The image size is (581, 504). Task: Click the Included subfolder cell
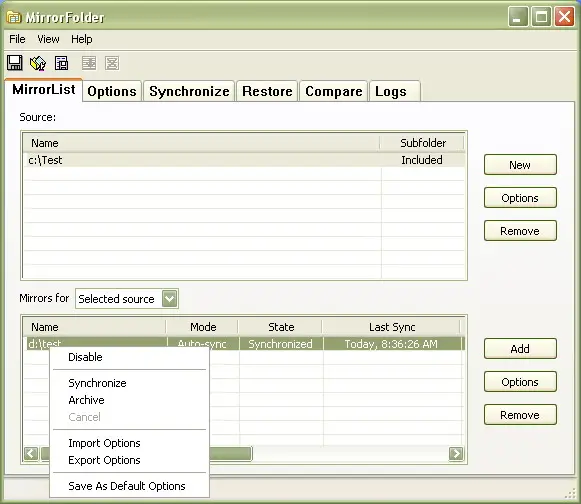[422, 160]
